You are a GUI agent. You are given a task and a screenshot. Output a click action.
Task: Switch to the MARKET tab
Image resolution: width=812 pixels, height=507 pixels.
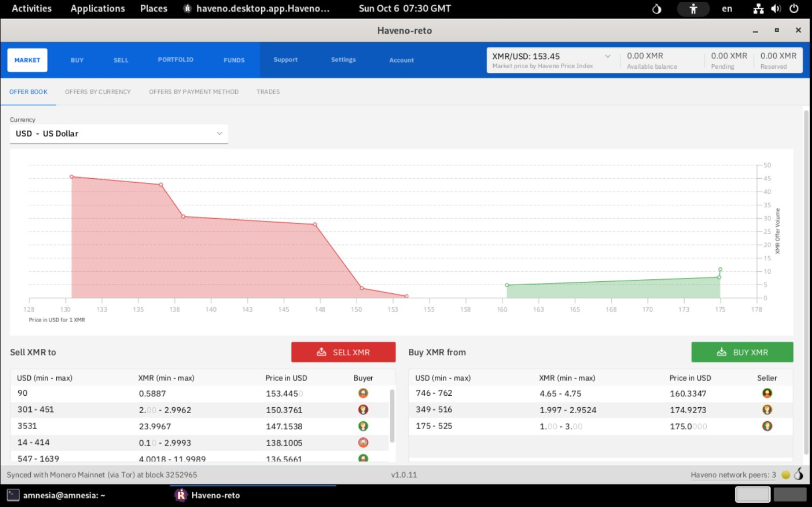click(x=27, y=60)
